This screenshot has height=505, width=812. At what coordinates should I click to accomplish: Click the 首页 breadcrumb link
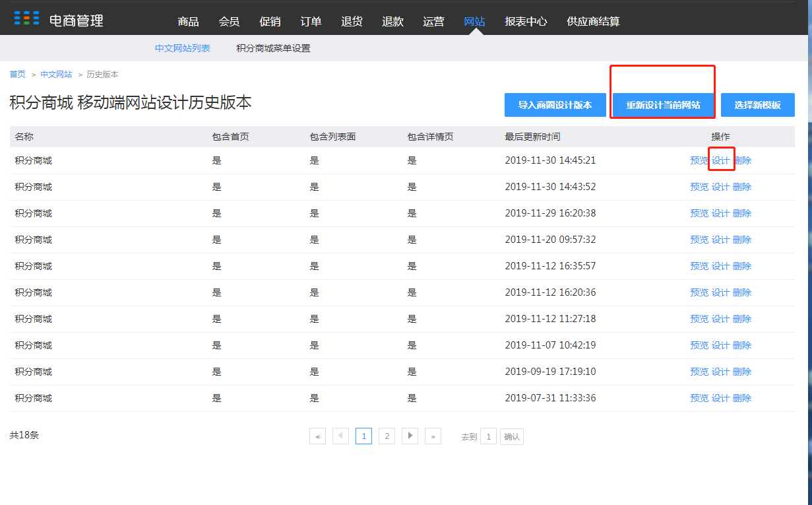coord(18,74)
